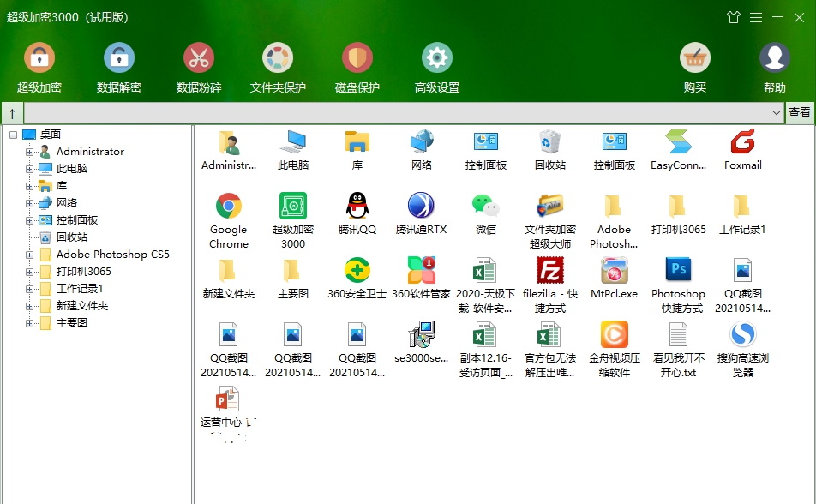
Task: Open the 数据解密 tool
Action: [x=119, y=58]
